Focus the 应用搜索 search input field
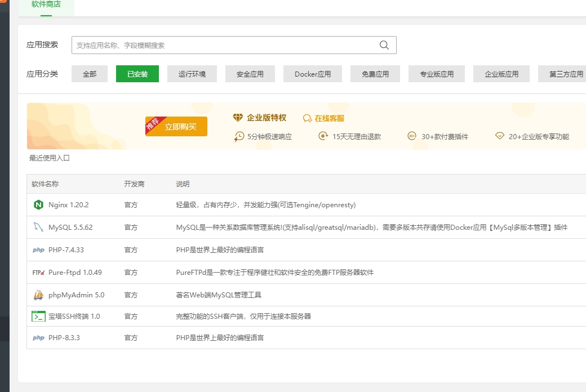 pos(234,45)
